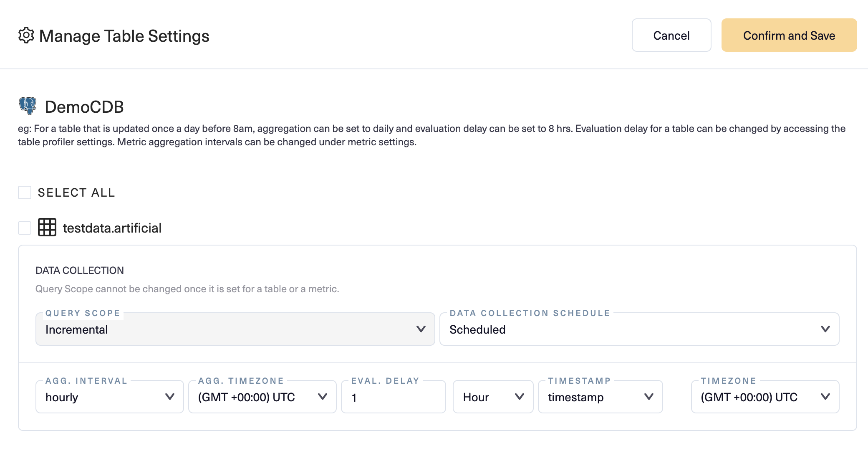
Task: Expand the hourly aggregation interval dropdown
Action: (x=100, y=397)
